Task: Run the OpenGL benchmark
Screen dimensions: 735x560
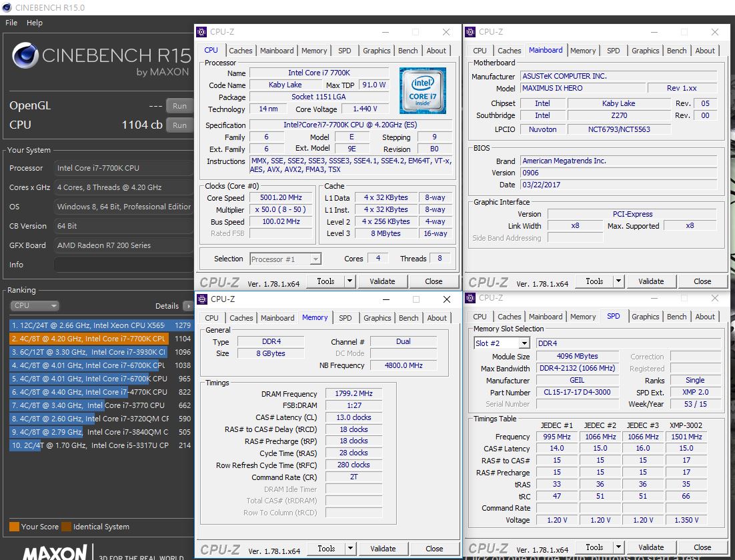Action: click(179, 106)
